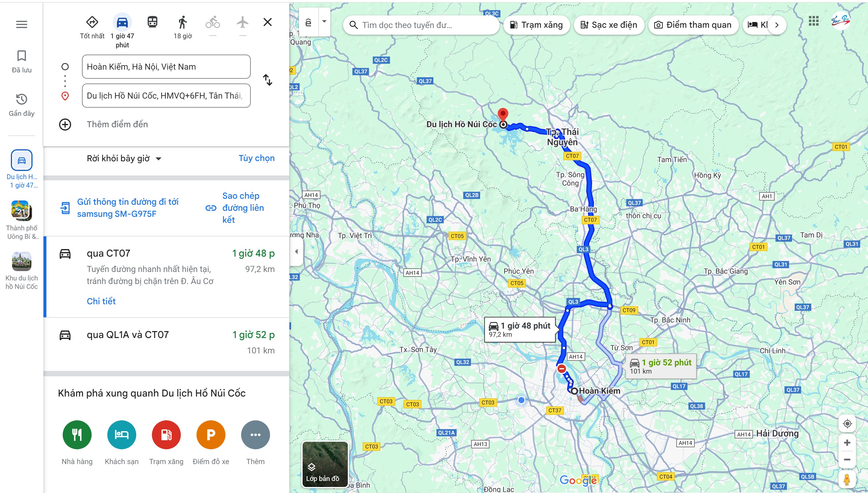This screenshot has width=868, height=493.
Task: Select the Trạm xăng filter chip
Action: click(x=536, y=25)
